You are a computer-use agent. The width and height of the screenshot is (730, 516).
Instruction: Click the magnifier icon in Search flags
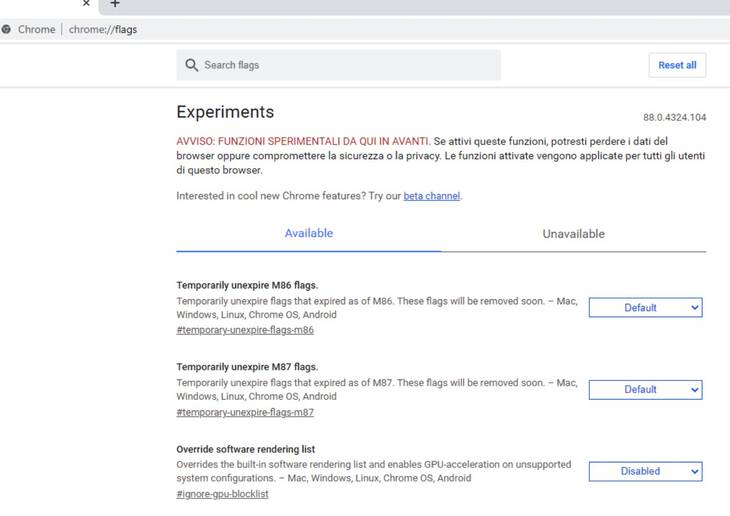click(x=191, y=65)
